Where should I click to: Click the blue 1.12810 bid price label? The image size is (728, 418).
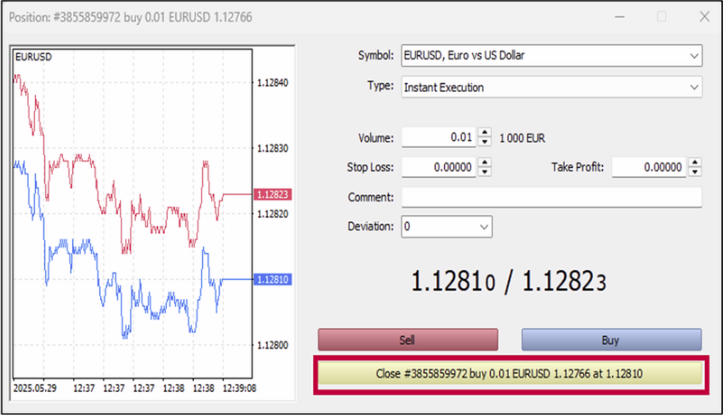coord(272,280)
